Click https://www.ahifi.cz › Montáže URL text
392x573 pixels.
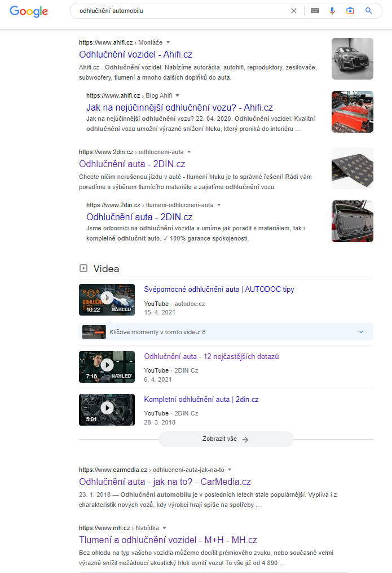click(121, 42)
